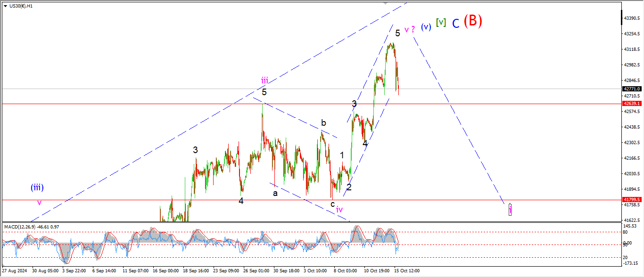This screenshot has width=644, height=277.
Task: Select the blue C wave label
Action: (455, 23)
